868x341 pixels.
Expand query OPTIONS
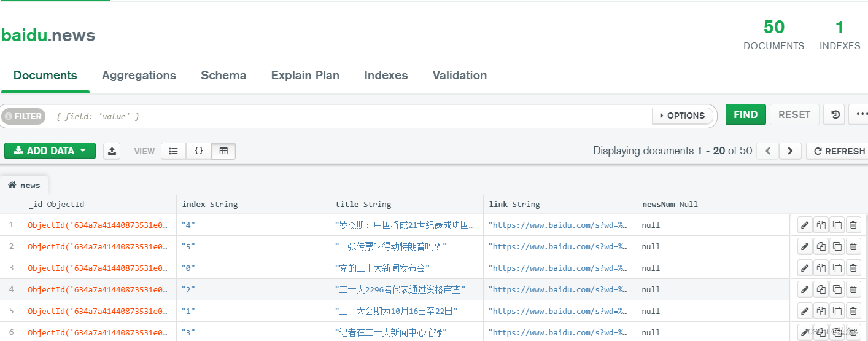point(683,116)
